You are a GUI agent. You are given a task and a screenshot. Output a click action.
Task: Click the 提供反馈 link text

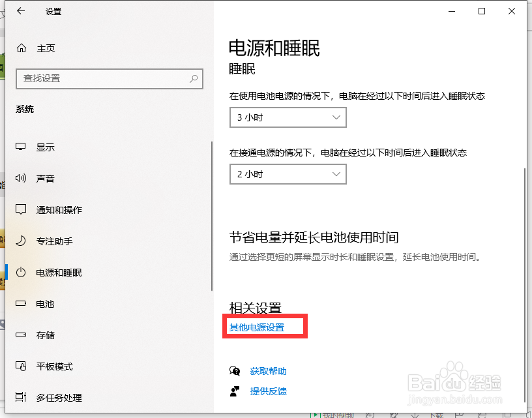[x=269, y=391]
